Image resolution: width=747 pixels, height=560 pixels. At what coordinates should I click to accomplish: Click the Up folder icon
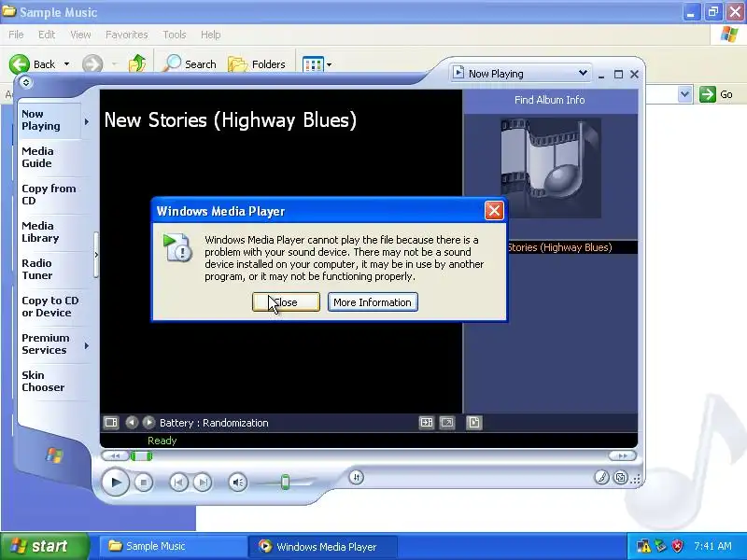coord(137,63)
